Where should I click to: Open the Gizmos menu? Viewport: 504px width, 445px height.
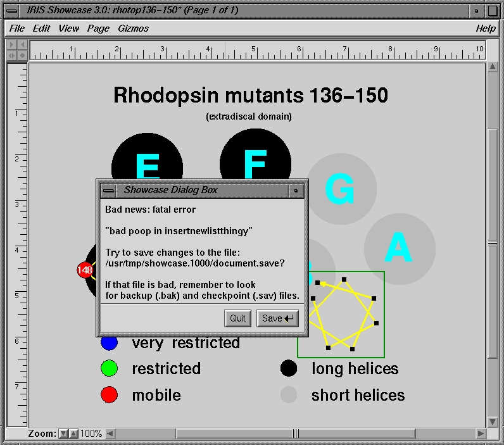[x=133, y=28]
